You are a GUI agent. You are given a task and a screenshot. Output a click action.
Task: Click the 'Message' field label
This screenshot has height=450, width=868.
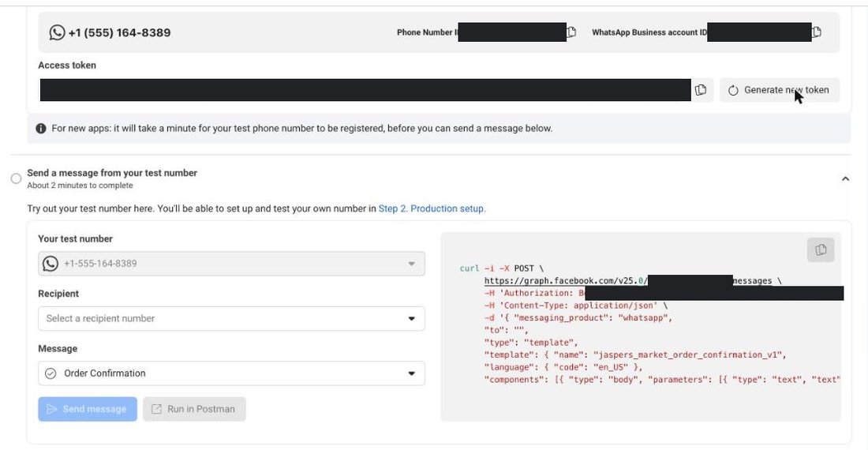click(58, 349)
